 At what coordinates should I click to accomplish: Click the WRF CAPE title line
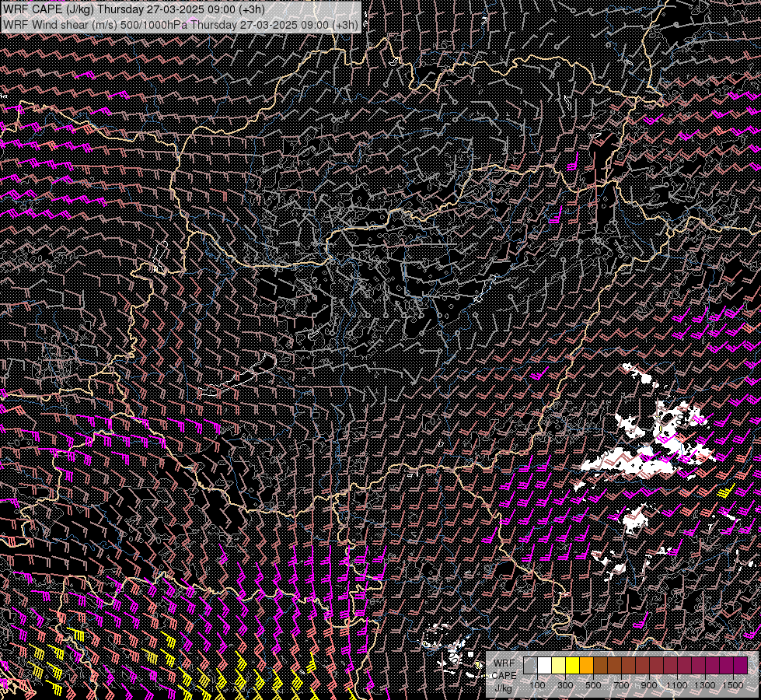pyautogui.click(x=134, y=9)
